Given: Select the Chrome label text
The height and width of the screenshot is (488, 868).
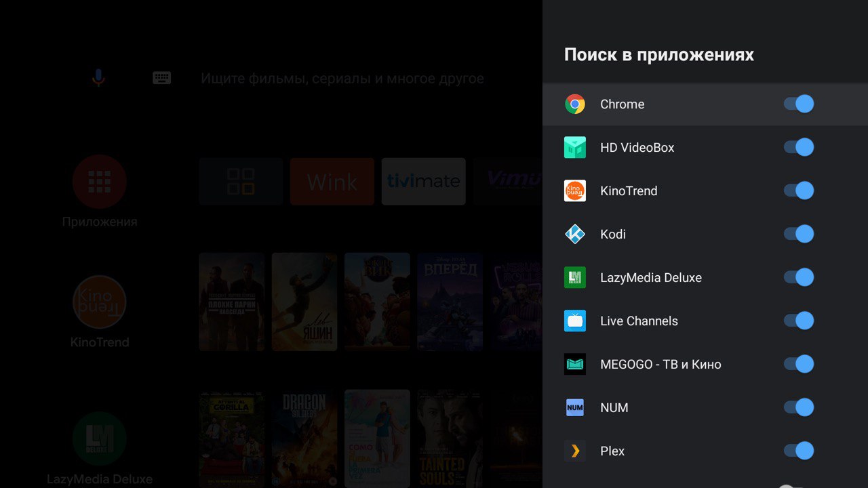Looking at the screenshot, I should pyautogui.click(x=622, y=104).
